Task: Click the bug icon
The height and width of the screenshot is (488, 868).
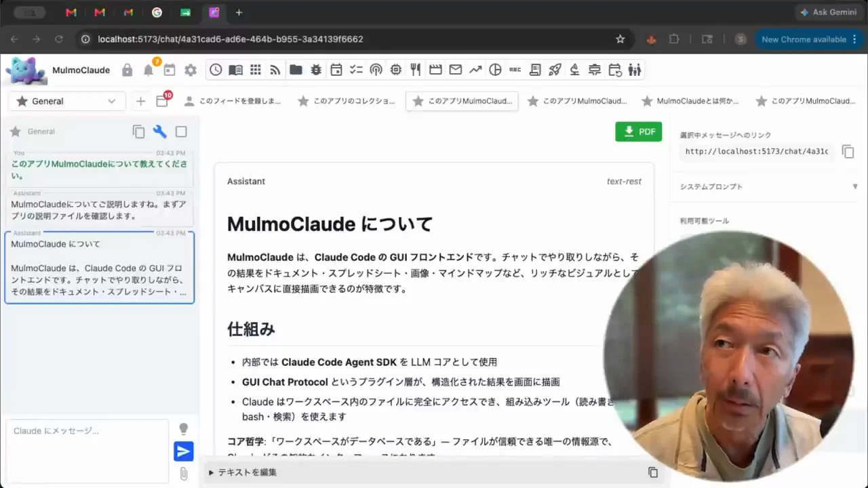Action: point(316,69)
